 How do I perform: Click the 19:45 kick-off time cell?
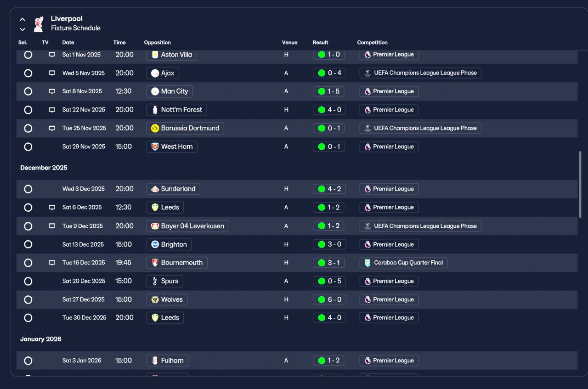point(123,263)
